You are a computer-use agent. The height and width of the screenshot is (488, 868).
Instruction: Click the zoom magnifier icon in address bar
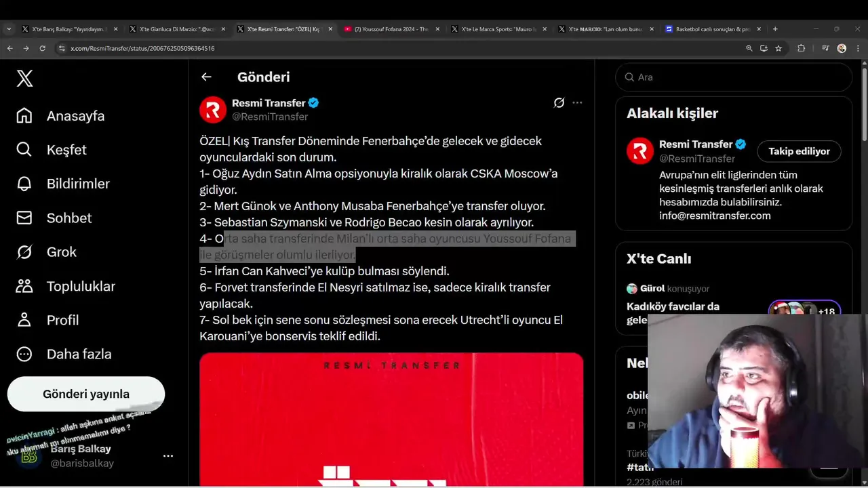[749, 48]
